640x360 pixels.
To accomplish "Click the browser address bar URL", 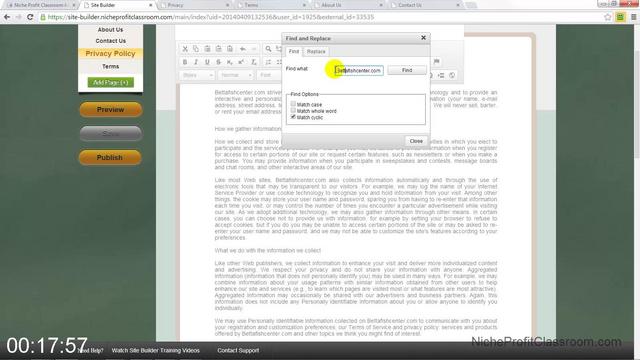I will click(211, 17).
